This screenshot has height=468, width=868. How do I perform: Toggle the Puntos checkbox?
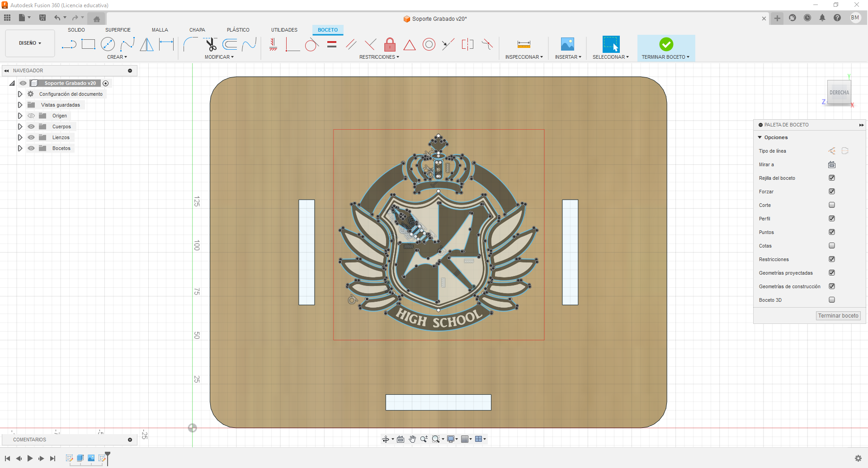(832, 232)
